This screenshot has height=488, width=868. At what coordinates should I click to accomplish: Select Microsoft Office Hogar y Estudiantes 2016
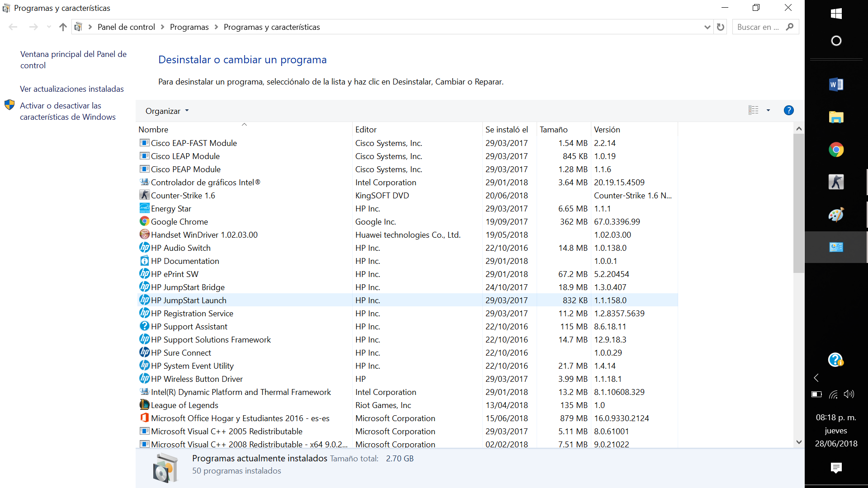coord(407,418)
